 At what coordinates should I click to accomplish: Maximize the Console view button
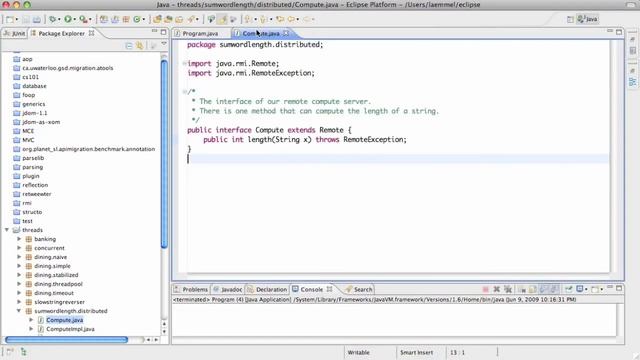pyautogui.click(x=619, y=288)
